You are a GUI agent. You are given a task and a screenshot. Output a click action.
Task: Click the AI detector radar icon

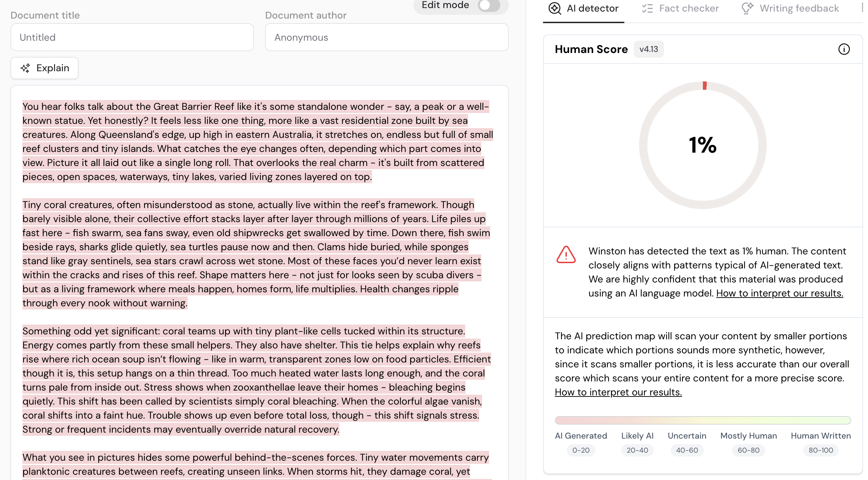555,8
